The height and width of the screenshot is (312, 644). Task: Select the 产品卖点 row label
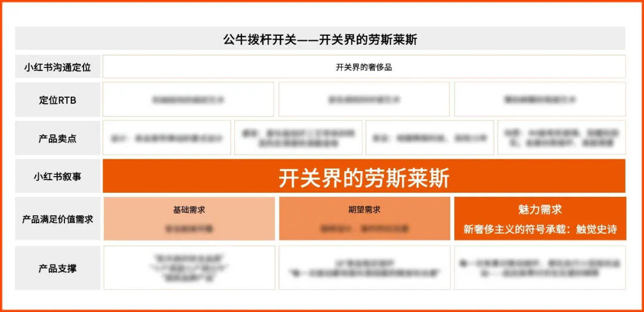coord(58,138)
